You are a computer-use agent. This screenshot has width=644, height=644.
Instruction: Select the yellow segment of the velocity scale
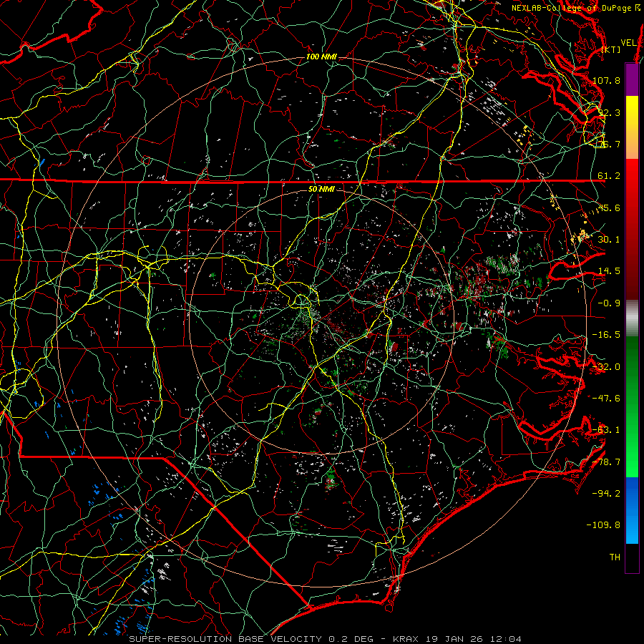click(x=632, y=112)
